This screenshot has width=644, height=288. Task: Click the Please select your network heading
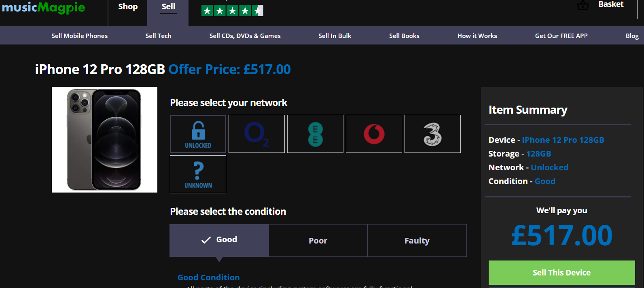click(x=229, y=103)
